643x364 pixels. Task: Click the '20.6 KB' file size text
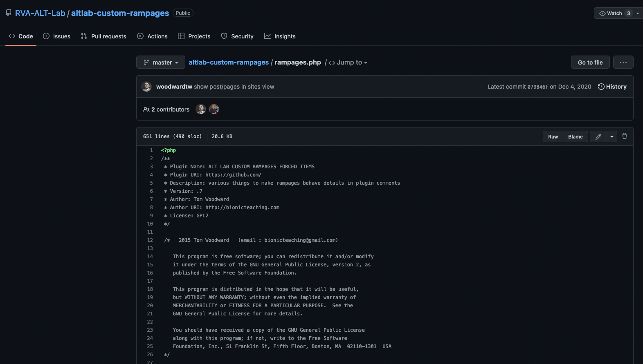222,136
